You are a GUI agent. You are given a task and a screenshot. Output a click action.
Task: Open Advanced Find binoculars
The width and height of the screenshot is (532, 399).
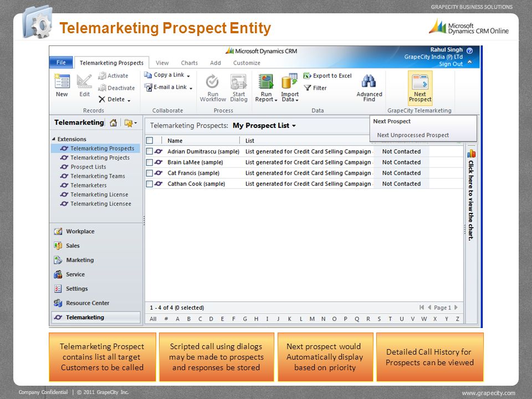(369, 81)
